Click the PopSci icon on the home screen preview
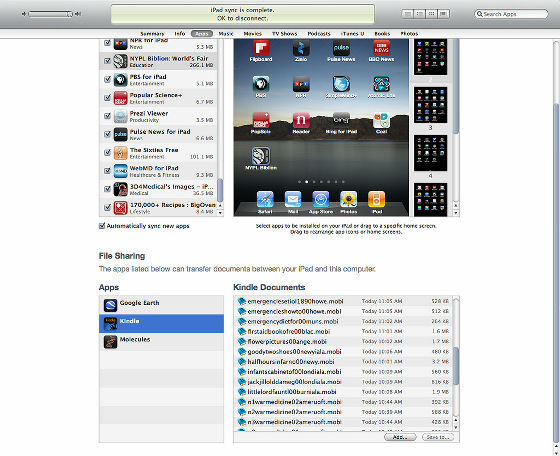This screenshot has width=560, height=456. [261, 120]
